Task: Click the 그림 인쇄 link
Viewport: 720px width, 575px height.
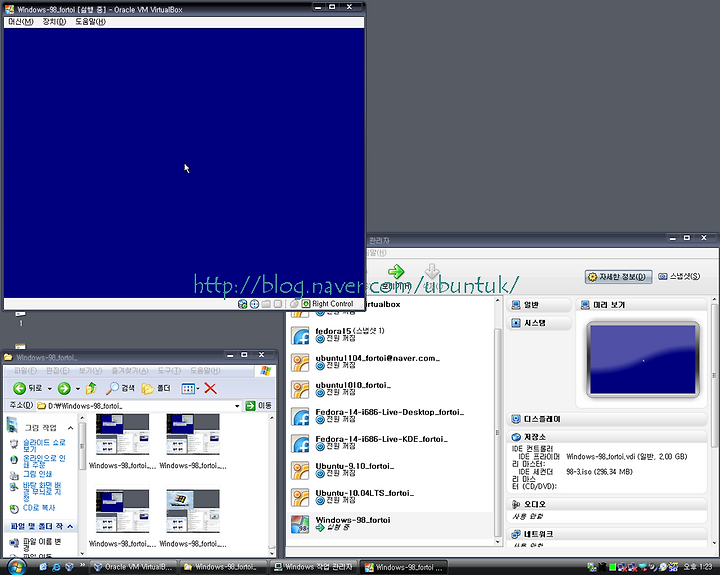Action: click(37, 474)
